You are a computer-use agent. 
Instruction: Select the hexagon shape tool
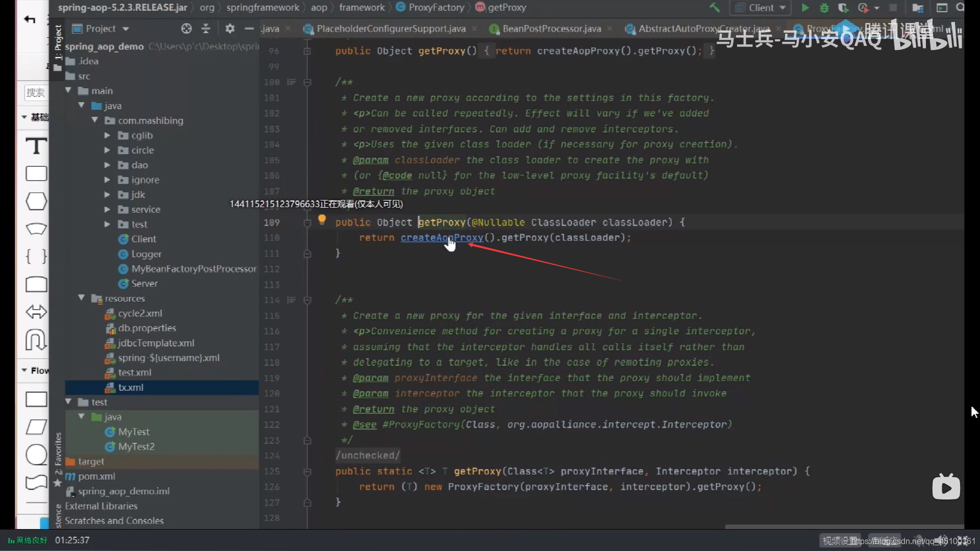click(x=36, y=201)
